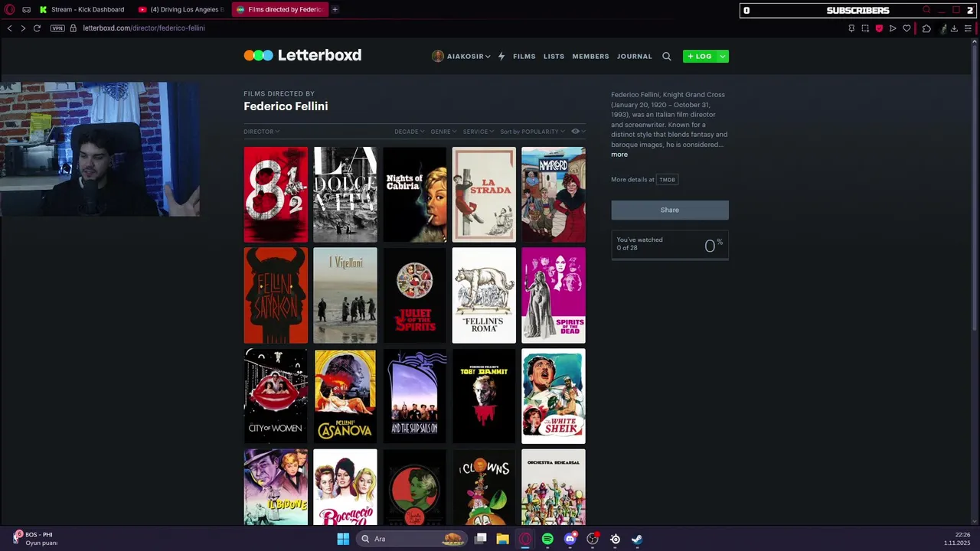The width and height of the screenshot is (980, 551).
Task: Click the taskbar Ara search box
Action: [411, 539]
